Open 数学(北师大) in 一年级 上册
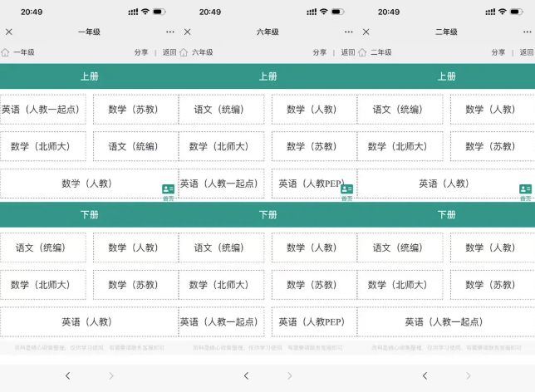535x392 pixels. [43, 146]
